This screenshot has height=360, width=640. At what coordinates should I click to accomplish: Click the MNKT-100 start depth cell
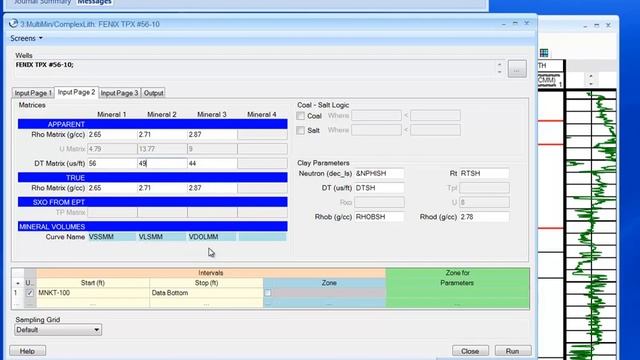[93, 293]
